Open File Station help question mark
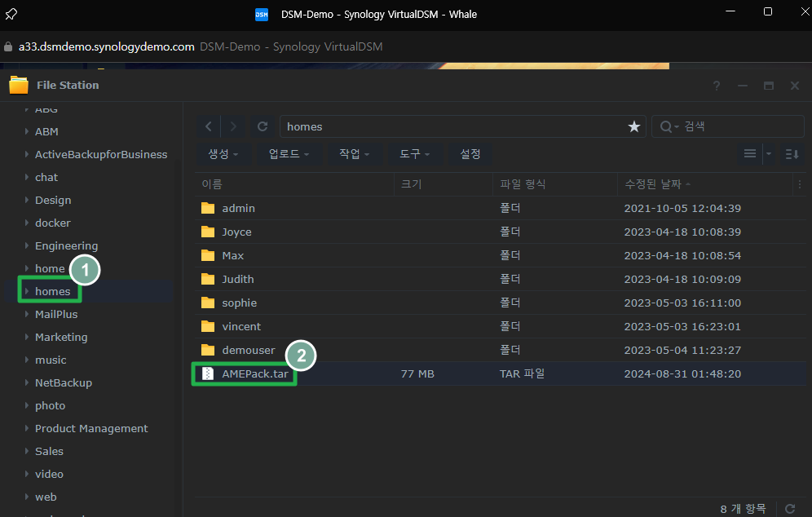 pyautogui.click(x=717, y=86)
